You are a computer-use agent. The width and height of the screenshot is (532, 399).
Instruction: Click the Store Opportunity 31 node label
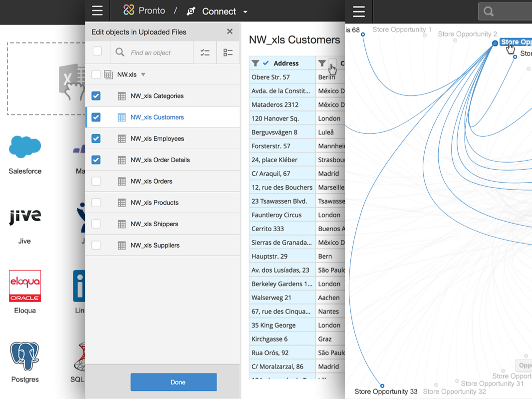[x=492, y=384]
